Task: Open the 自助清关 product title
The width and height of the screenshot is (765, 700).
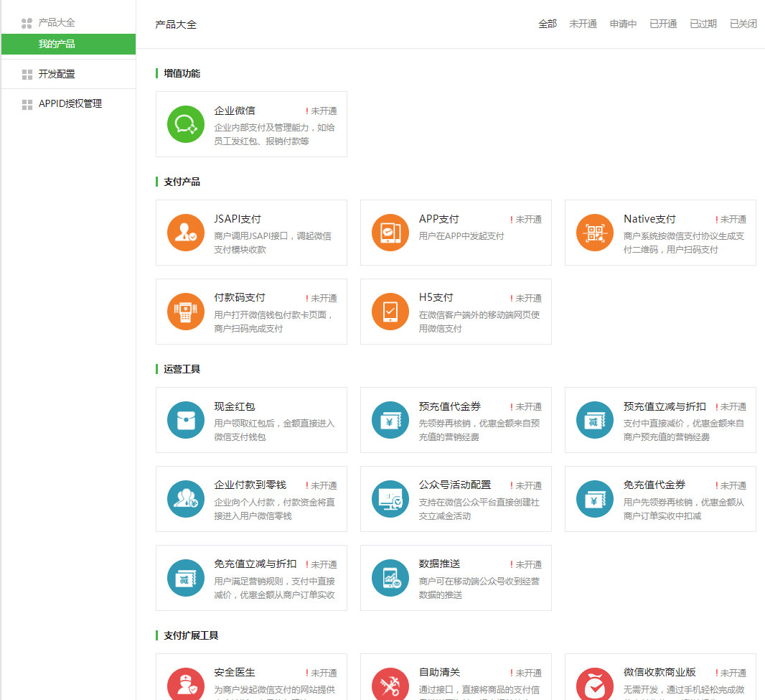Action: pos(440,673)
